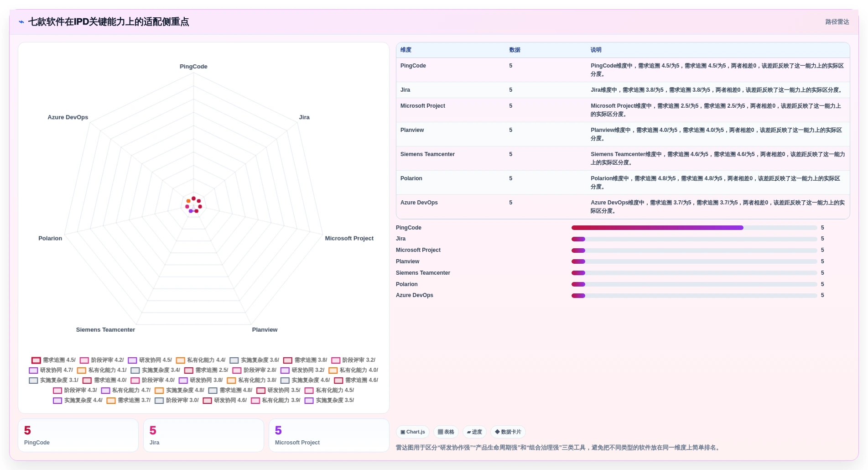Click the 私有化能力 4.0/ legend swatch

pos(333,371)
